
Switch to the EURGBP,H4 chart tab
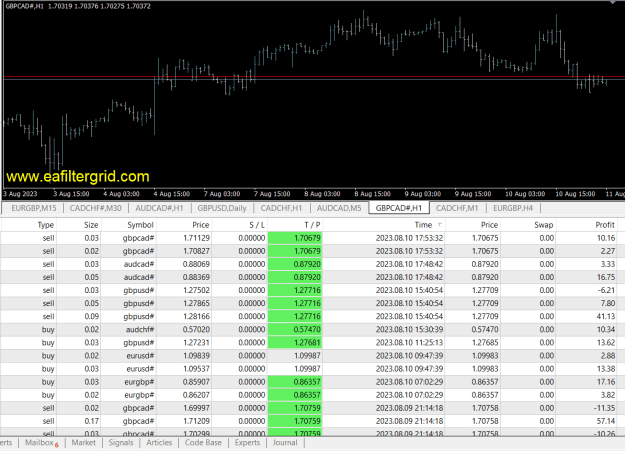[513, 208]
